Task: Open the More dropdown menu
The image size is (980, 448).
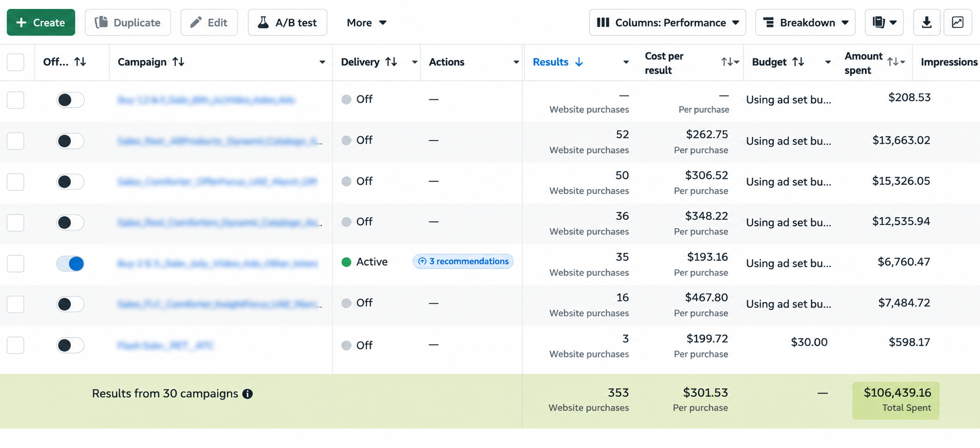Action: pyautogui.click(x=366, y=22)
